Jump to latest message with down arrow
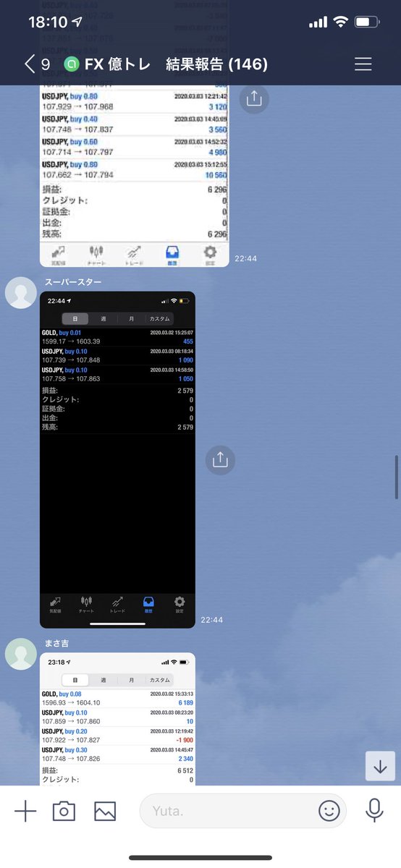This screenshot has width=401, height=868. point(380,765)
